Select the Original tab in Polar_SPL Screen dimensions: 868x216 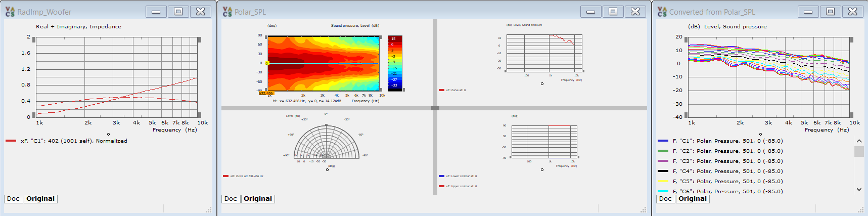pos(258,199)
